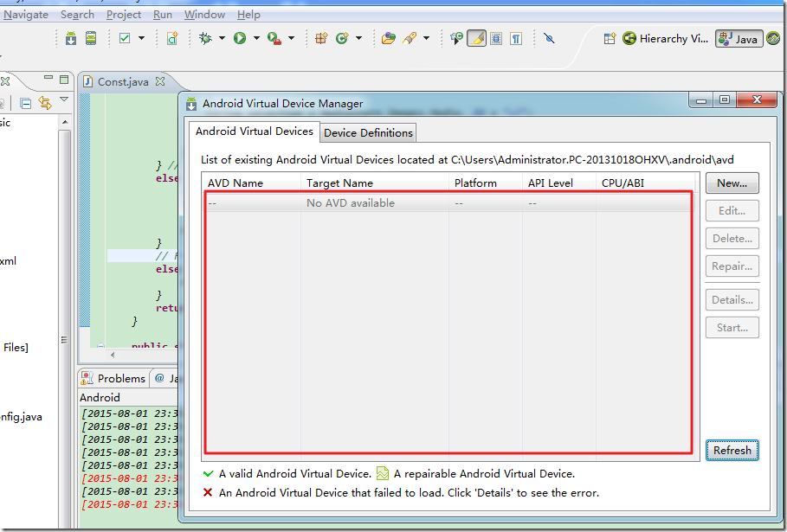The height and width of the screenshot is (532, 787).
Task: Open the Run menu
Action: tap(163, 15)
